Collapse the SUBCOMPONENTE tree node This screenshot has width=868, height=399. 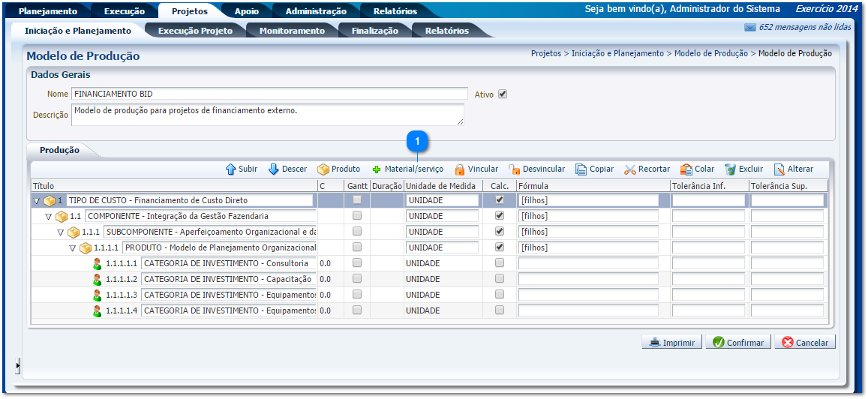tap(61, 232)
